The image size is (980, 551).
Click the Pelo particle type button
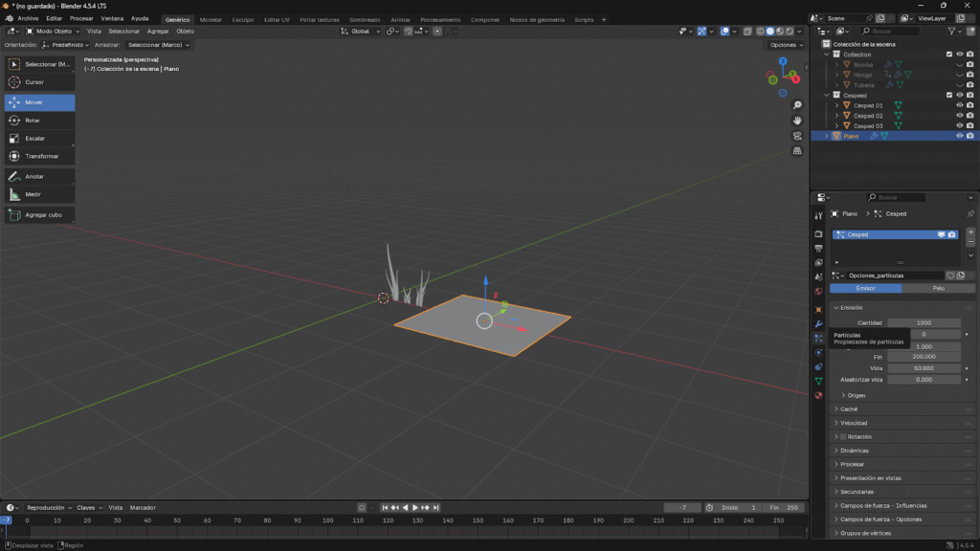939,288
